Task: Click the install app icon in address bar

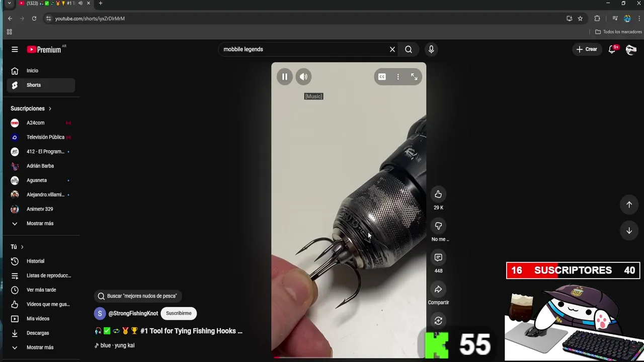Action: [x=569, y=19]
